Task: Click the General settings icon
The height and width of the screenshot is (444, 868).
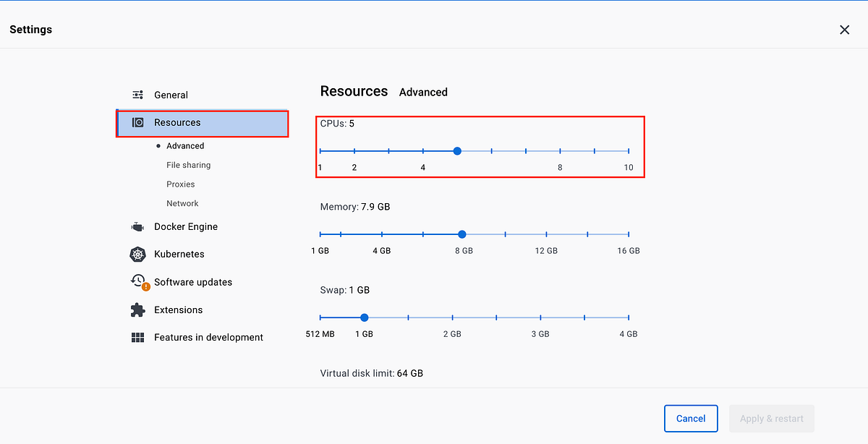Action: [x=137, y=95]
